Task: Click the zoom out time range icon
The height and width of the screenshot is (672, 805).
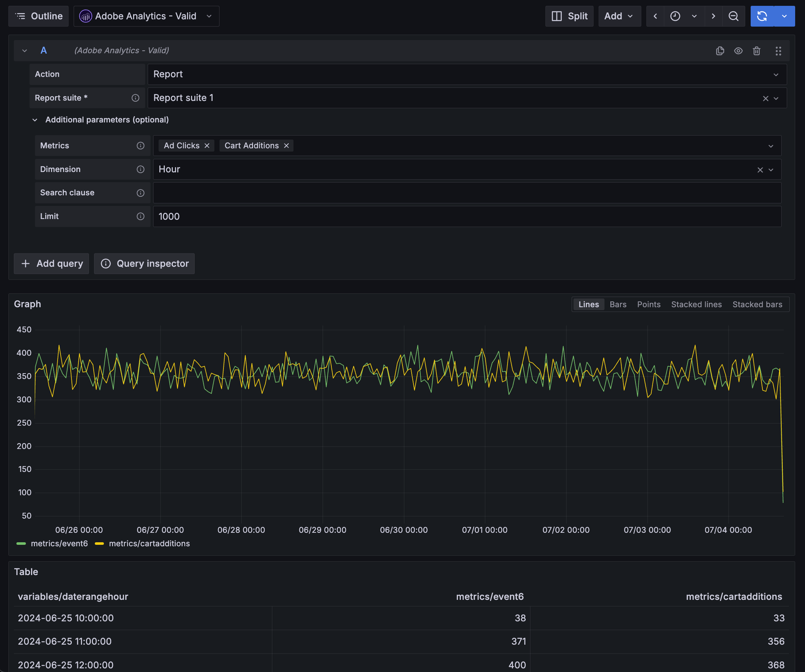Action: click(x=733, y=16)
